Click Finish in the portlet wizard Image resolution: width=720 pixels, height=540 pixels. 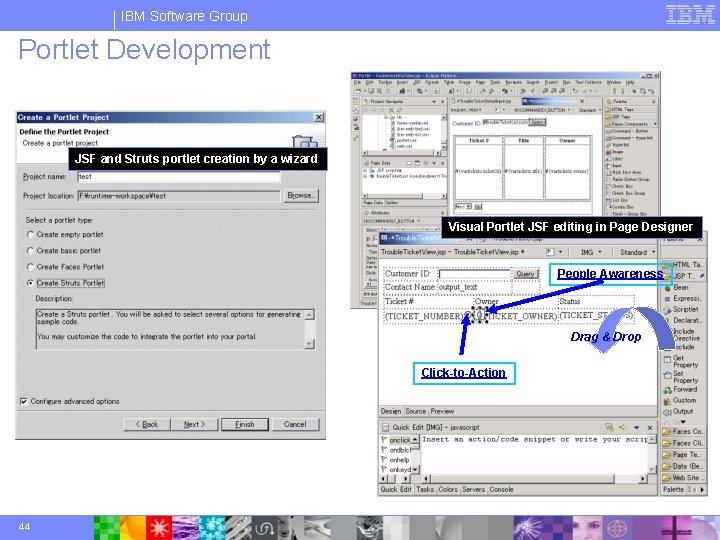pos(245,424)
